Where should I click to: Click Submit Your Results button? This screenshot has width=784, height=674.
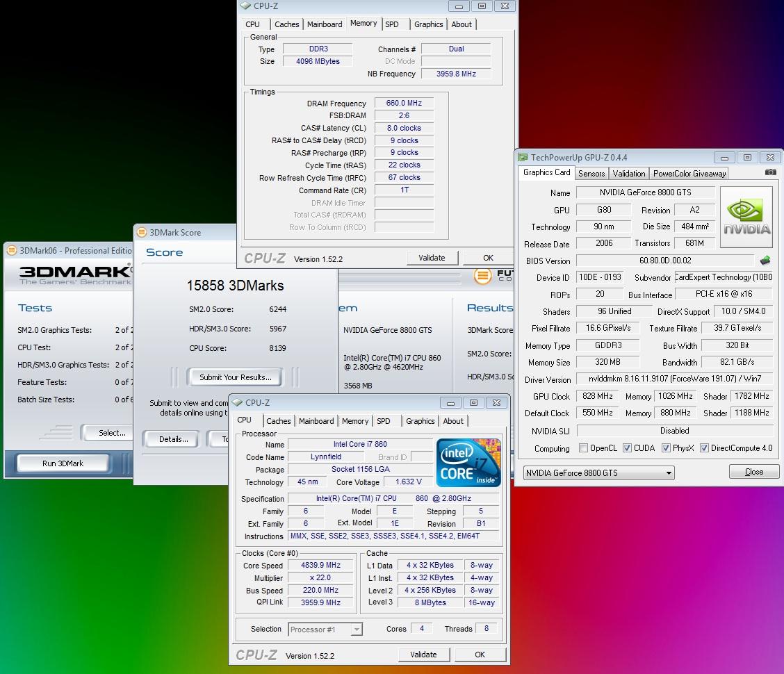[x=235, y=377]
